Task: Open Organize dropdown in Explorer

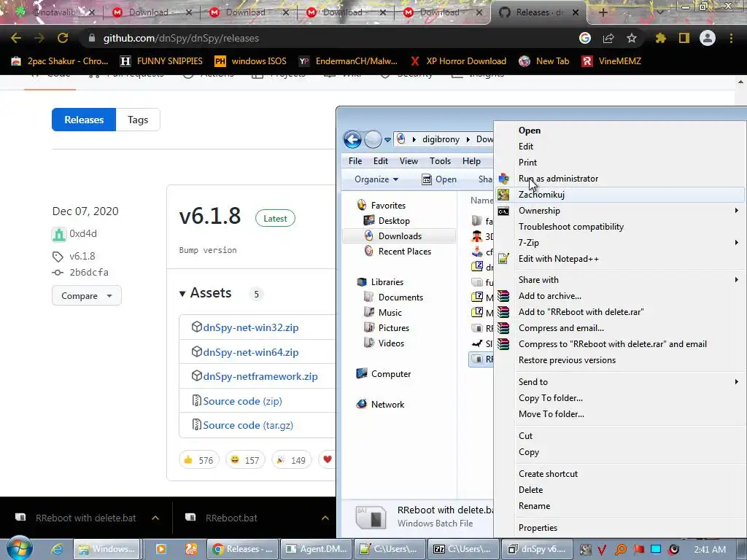Action: [x=376, y=179]
